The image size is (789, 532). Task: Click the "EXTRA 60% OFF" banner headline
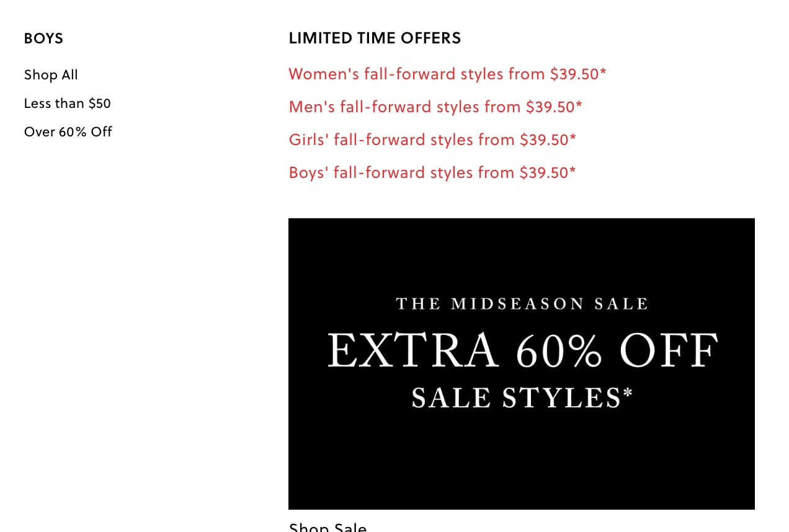pos(522,351)
